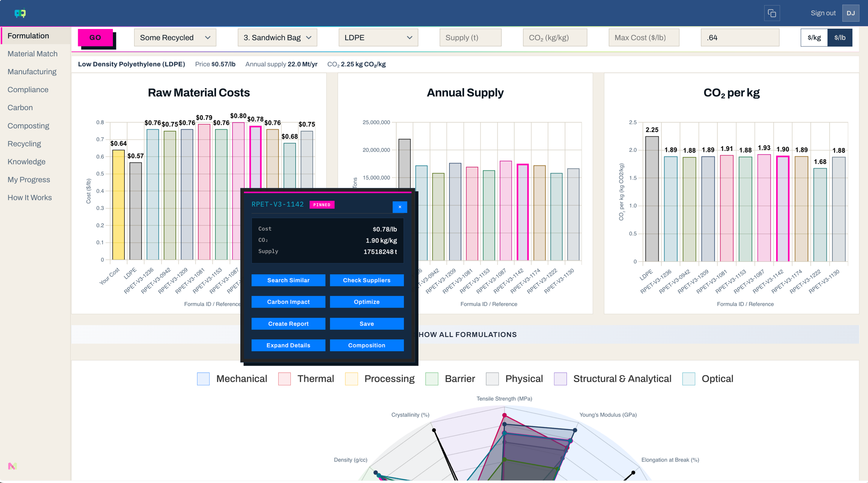Click Check Suppliers button

coord(367,280)
